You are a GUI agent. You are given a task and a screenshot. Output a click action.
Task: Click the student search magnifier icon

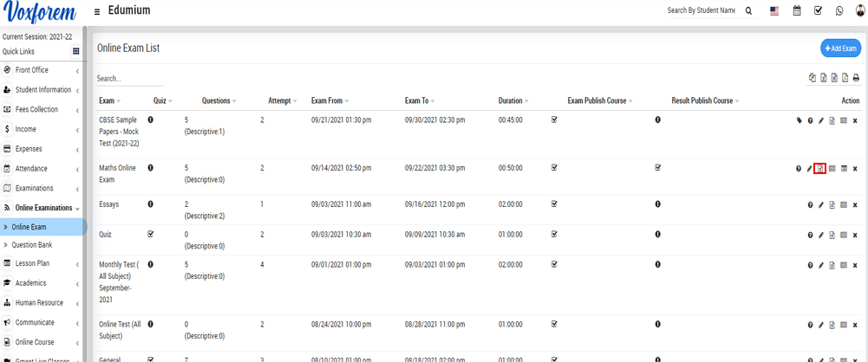pos(748,11)
